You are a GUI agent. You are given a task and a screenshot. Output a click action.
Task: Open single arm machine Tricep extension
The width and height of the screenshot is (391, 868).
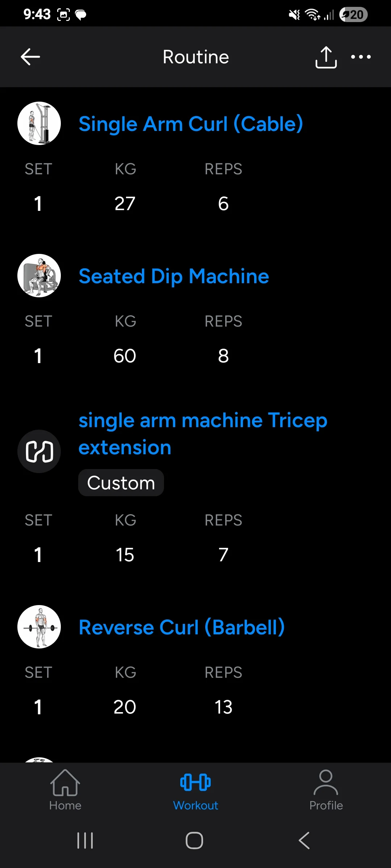pos(203,434)
